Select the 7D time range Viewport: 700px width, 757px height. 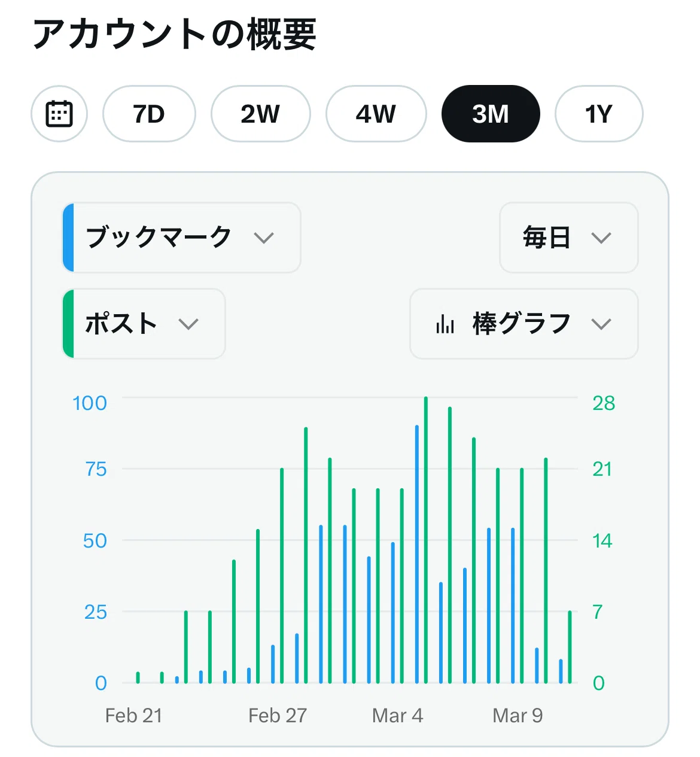(x=149, y=114)
